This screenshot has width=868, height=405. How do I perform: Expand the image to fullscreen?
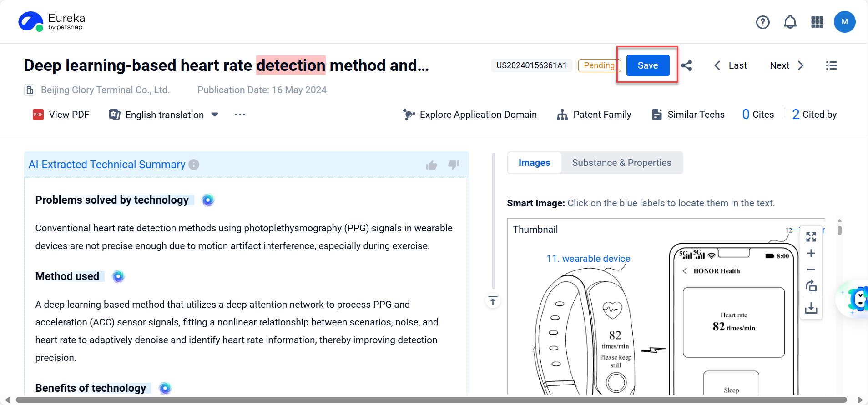tap(811, 237)
